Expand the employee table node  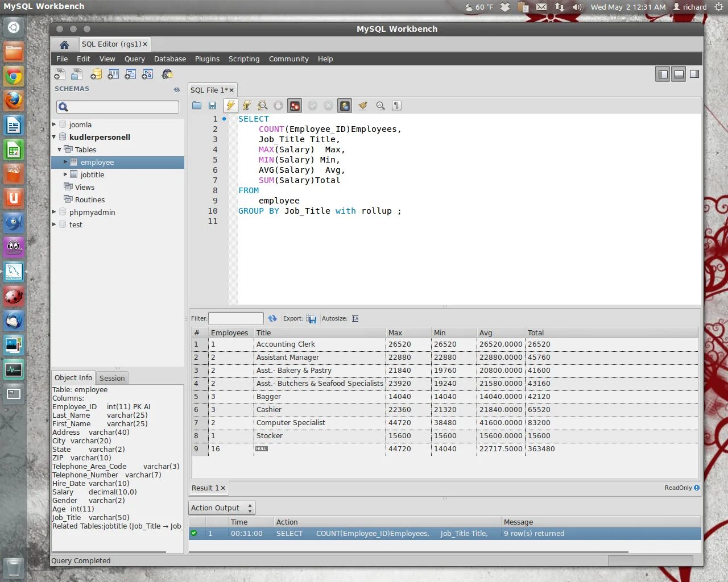[65, 162]
